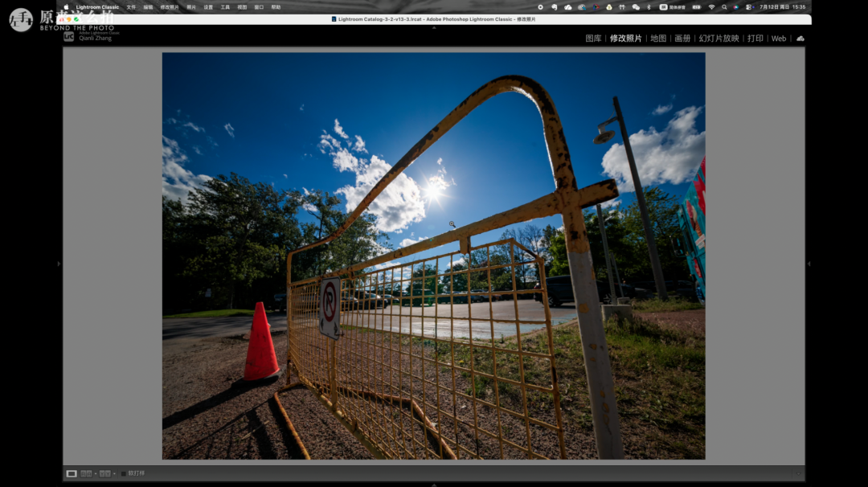Click the Lrc identity plate logo
Viewport: 868px width, 487px height.
tap(68, 36)
